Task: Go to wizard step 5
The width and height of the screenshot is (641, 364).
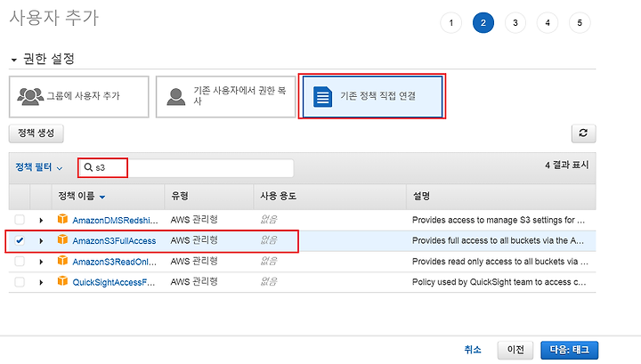Action: tap(580, 22)
